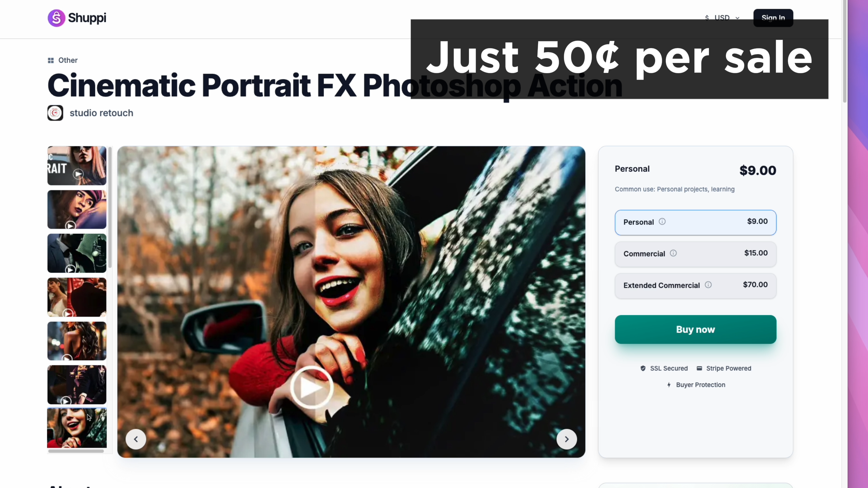Click the Buy now button
Viewport: 868px width, 488px height.
click(x=695, y=329)
